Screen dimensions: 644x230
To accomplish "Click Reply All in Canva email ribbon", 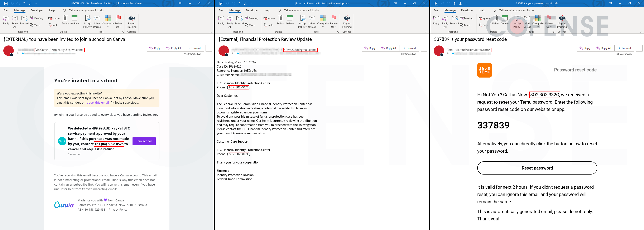I will [15, 21].
